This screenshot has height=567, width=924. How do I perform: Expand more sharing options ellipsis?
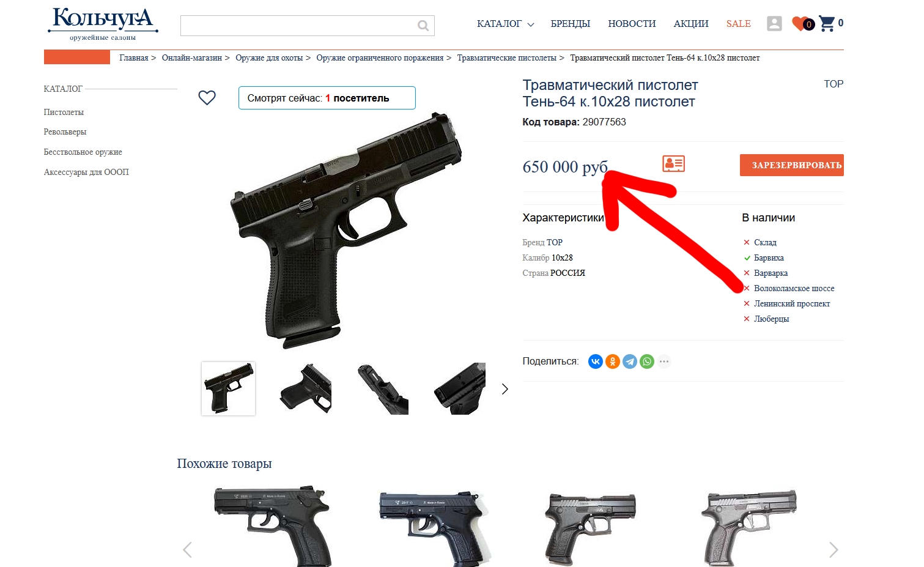(x=664, y=361)
